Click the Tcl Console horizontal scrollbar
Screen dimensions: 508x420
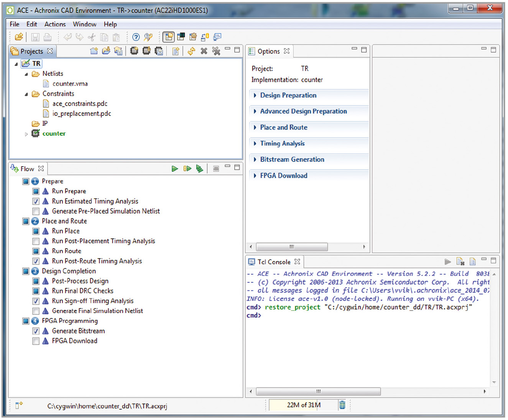[318, 392]
